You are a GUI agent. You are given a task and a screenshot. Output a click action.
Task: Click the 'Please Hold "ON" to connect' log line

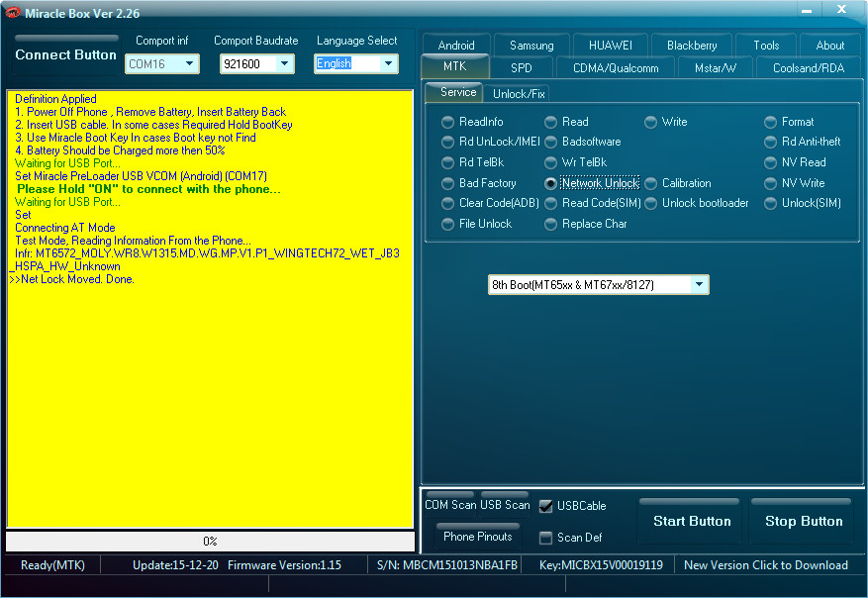pos(148,189)
